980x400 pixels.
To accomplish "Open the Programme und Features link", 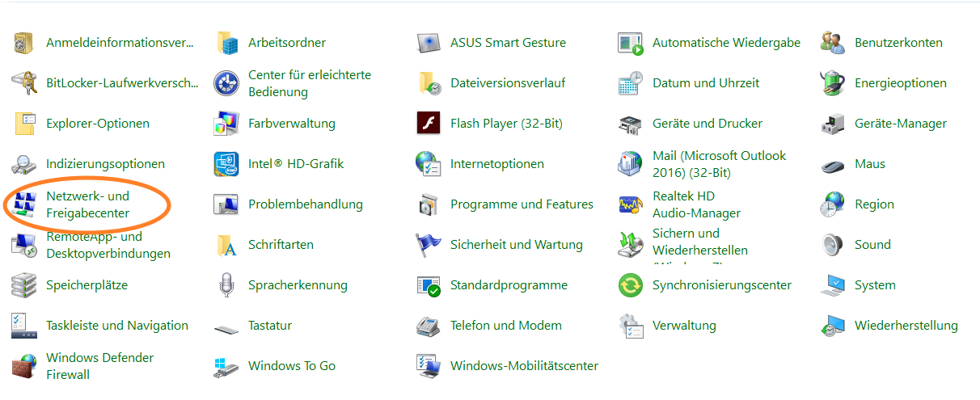I will pyautogui.click(x=522, y=204).
